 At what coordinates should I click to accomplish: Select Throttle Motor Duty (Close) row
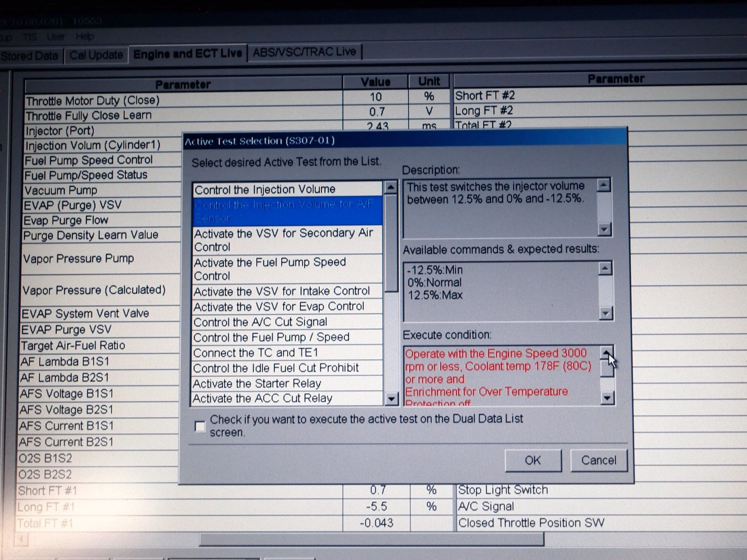[183, 100]
